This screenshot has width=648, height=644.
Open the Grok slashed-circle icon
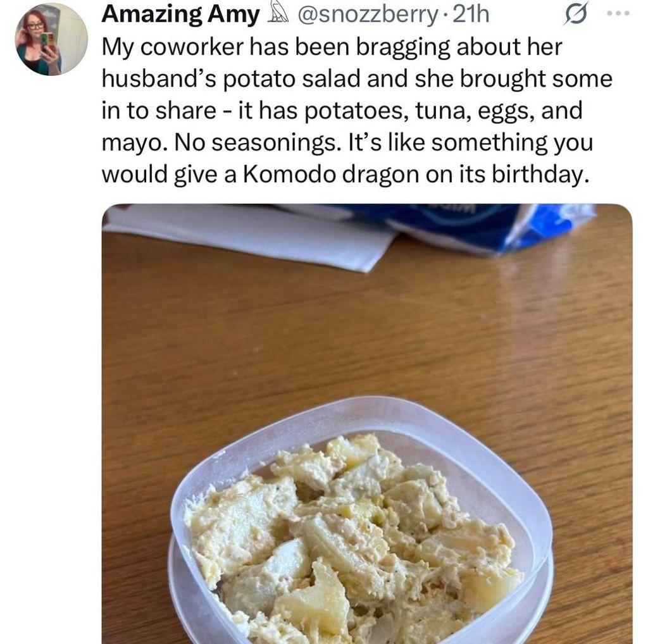(575, 15)
